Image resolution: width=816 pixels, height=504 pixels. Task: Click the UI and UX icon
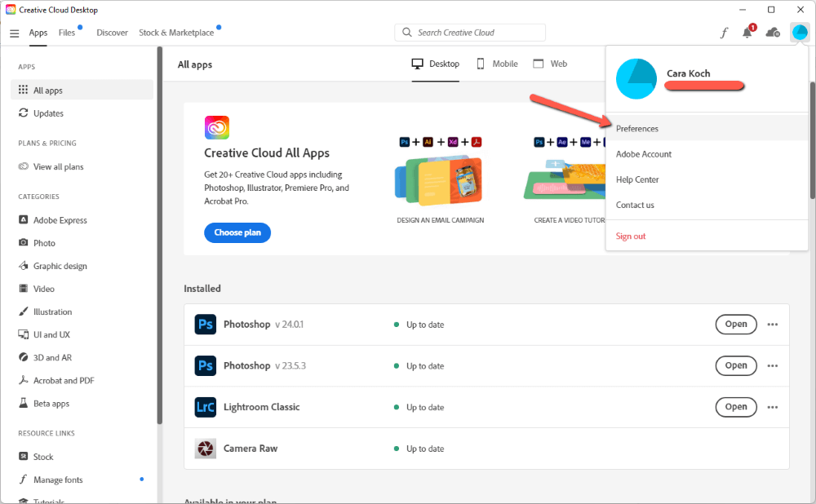[24, 334]
